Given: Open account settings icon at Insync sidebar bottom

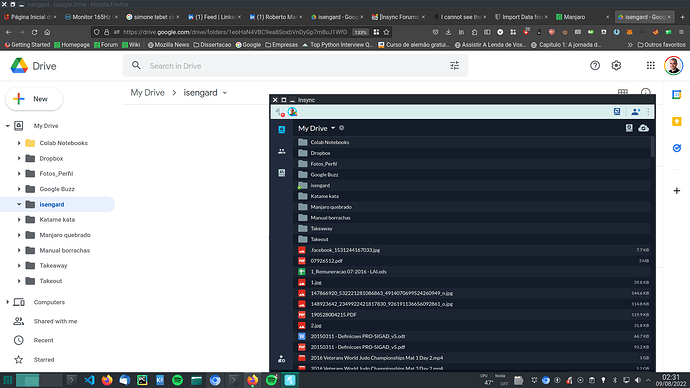Looking at the screenshot, I should pyautogui.click(x=282, y=359).
